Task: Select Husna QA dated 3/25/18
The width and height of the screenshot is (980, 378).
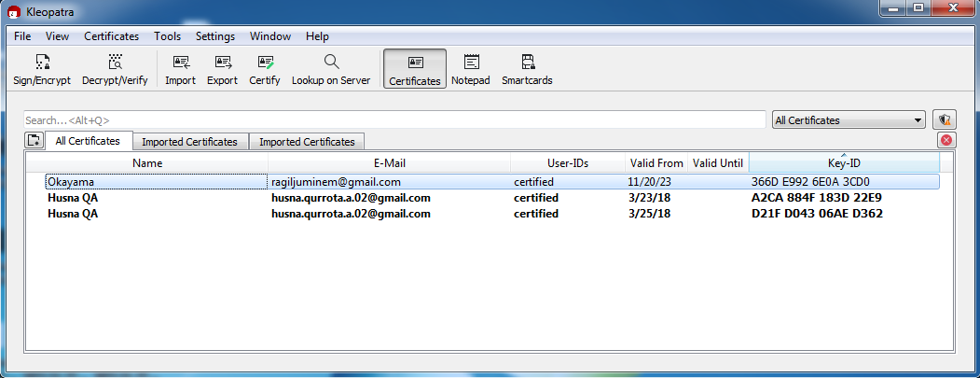Action: (492, 214)
